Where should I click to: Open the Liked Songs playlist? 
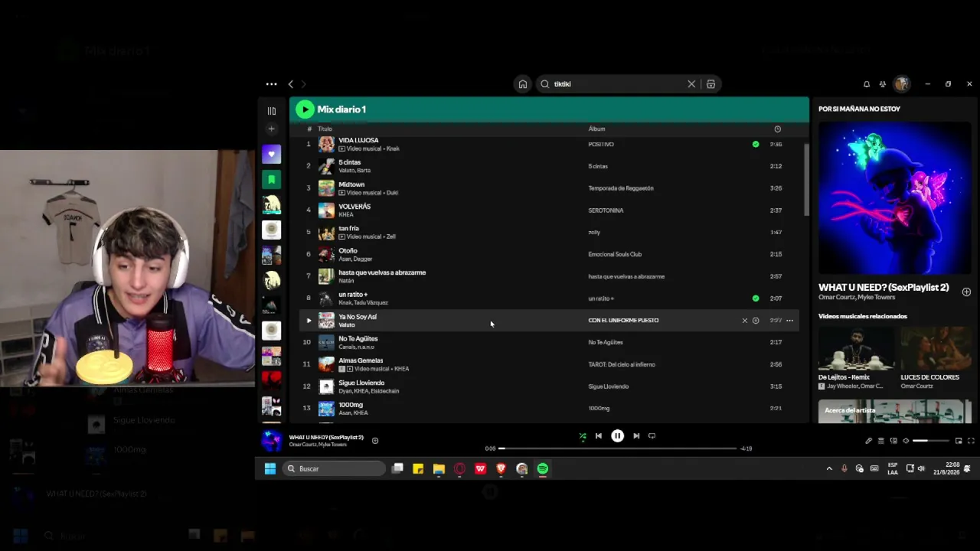[271, 154]
